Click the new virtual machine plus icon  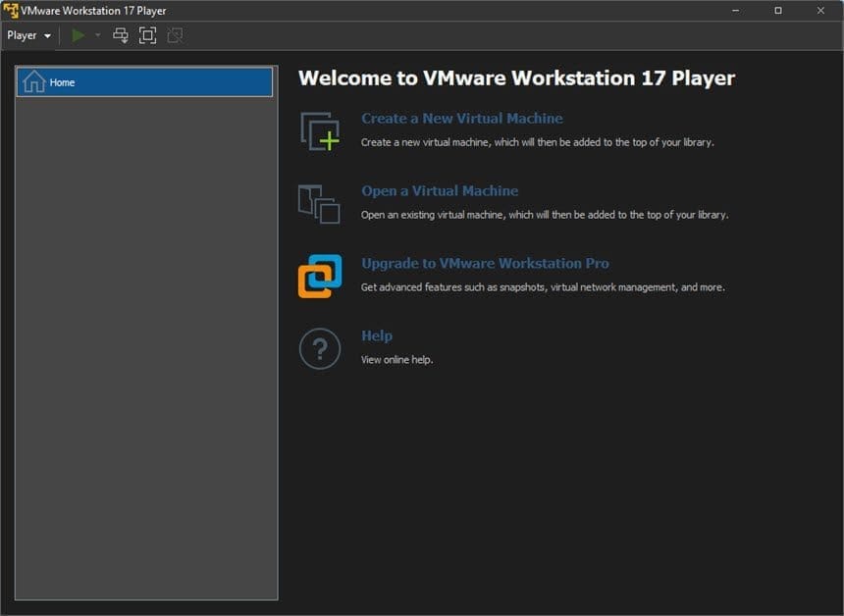(x=320, y=131)
